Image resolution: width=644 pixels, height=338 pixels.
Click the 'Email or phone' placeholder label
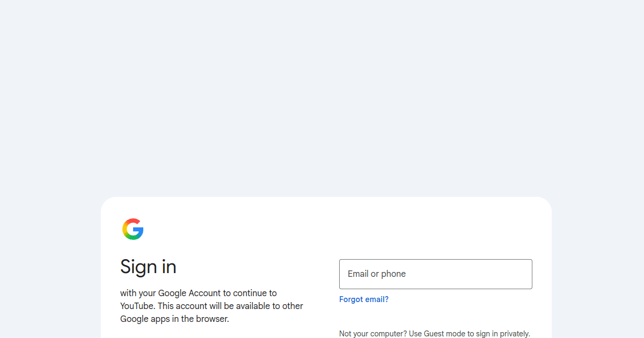377,274
